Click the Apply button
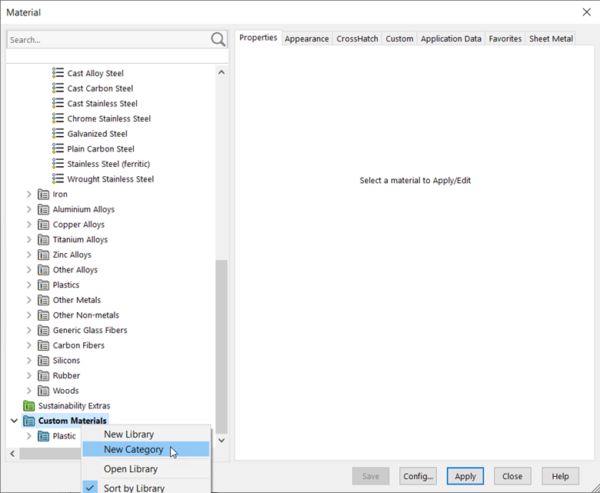The width and height of the screenshot is (600, 493). pos(465,476)
